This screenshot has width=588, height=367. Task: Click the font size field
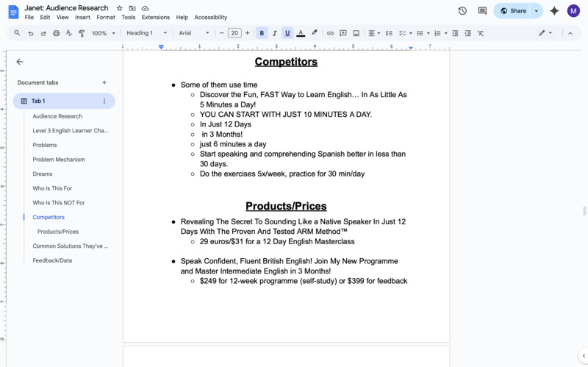234,33
